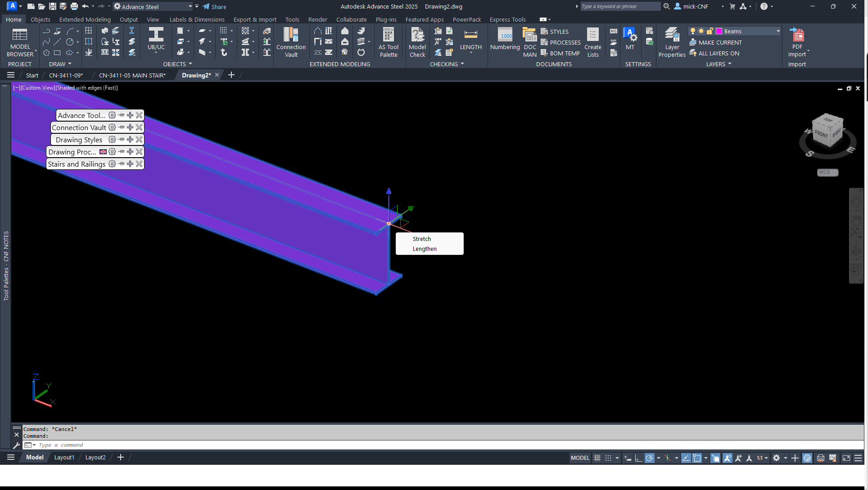Open the Model Browser tool
The image size is (868, 490).
[x=20, y=42]
